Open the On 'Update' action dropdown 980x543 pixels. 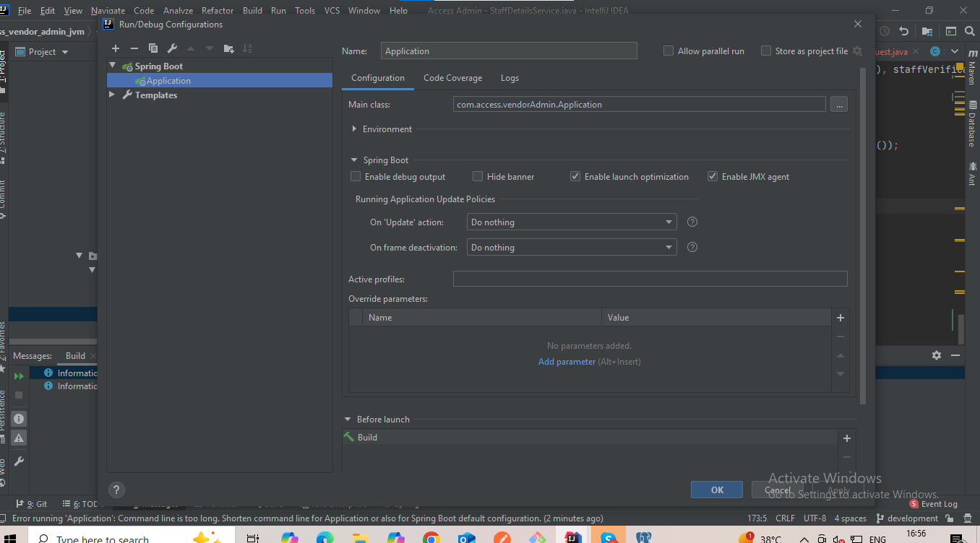coord(572,222)
